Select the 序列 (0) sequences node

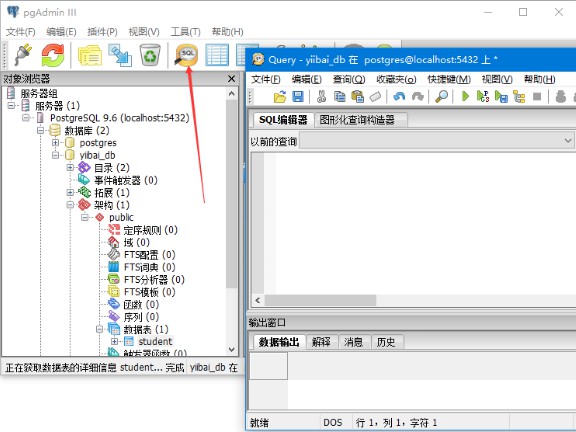[141, 317]
